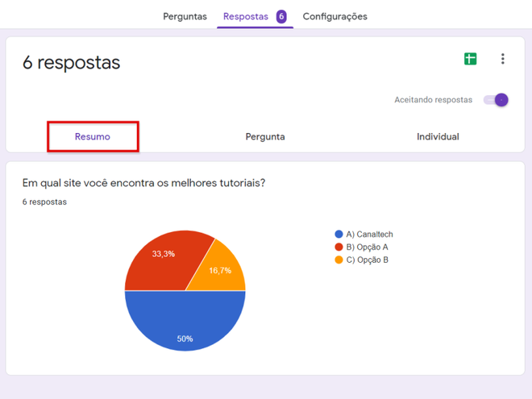Click the orange Opção B legend dot
The image size is (532, 399).
339,260
